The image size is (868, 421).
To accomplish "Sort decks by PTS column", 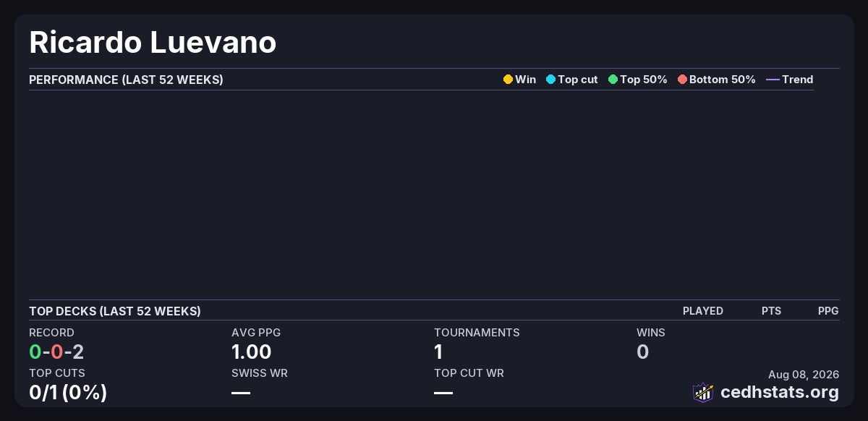I will click(x=771, y=311).
